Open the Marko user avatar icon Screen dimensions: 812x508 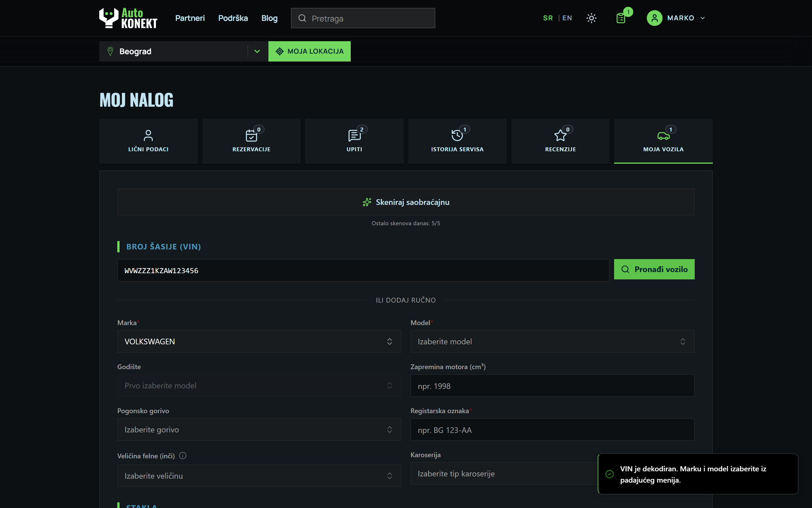click(x=654, y=18)
